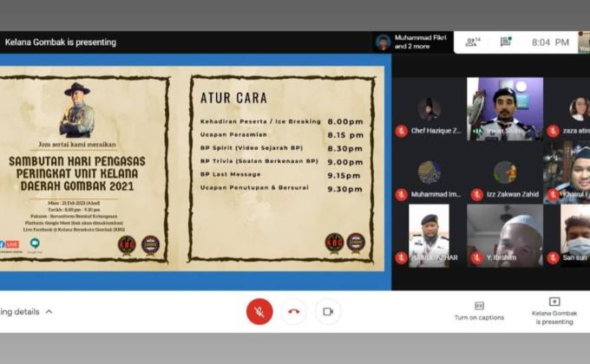This screenshot has width=590, height=364.
Task: Click muted mic icon beside zaza atim
Action: [x=553, y=131]
